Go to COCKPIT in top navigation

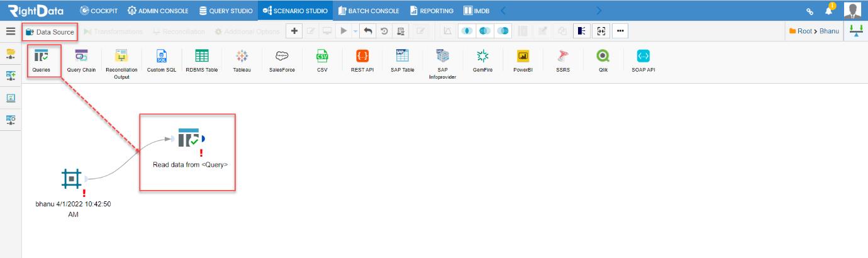(98, 10)
